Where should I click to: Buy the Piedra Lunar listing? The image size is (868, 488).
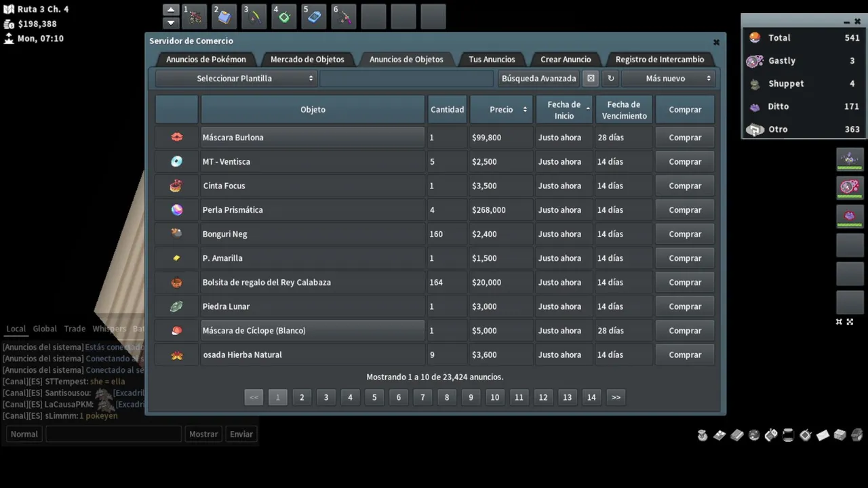[x=685, y=306]
